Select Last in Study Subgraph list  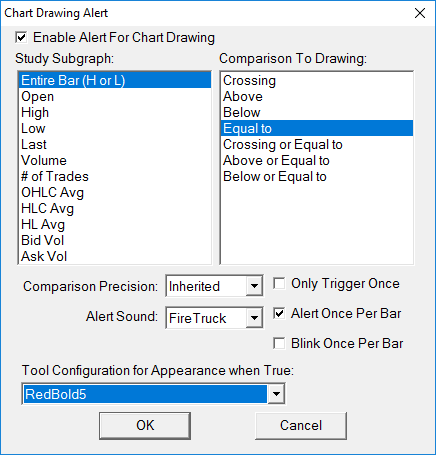115,145
